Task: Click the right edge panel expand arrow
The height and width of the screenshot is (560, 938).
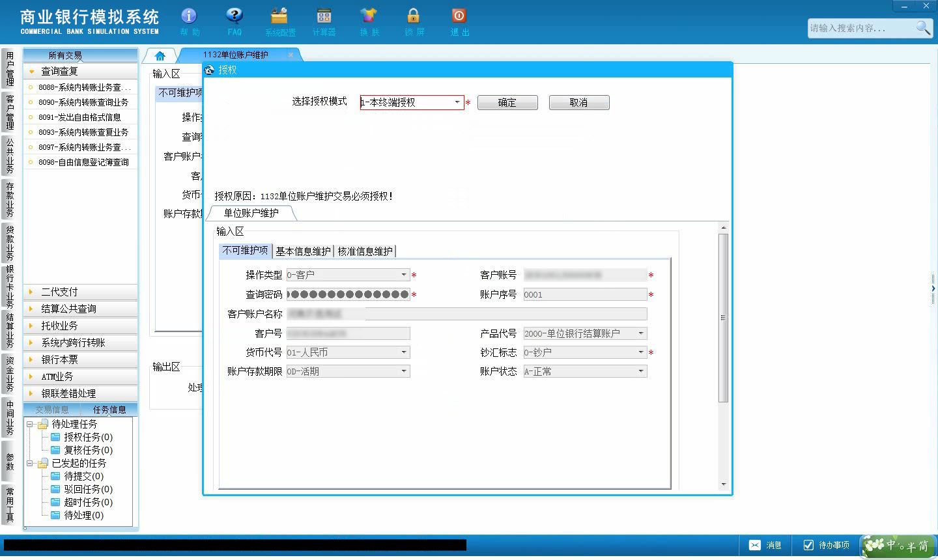Action: [933, 288]
